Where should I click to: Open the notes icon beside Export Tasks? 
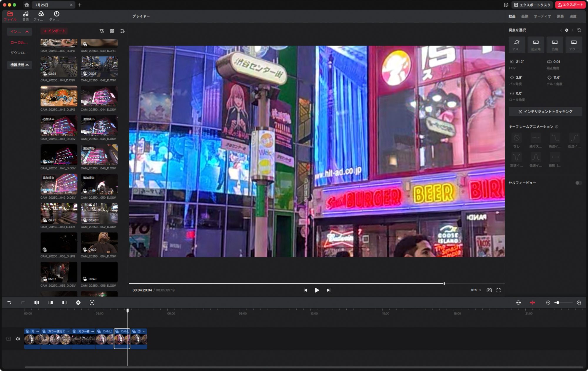[506, 5]
